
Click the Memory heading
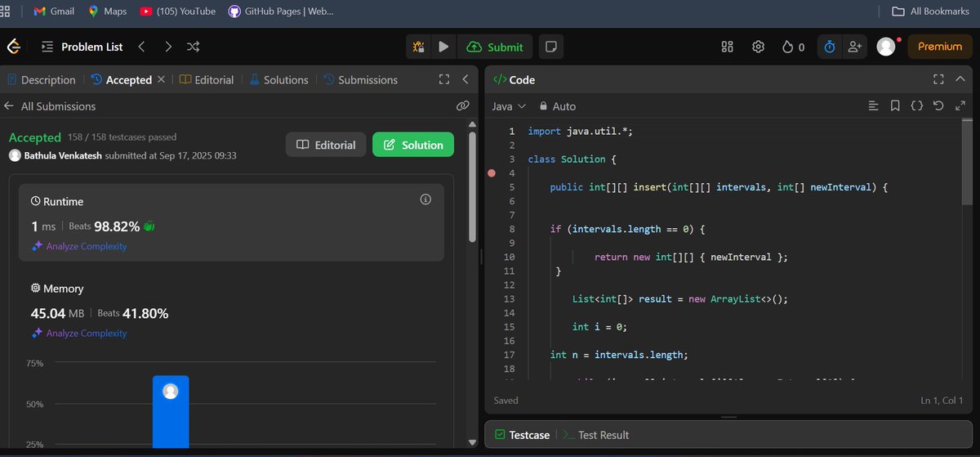point(57,289)
